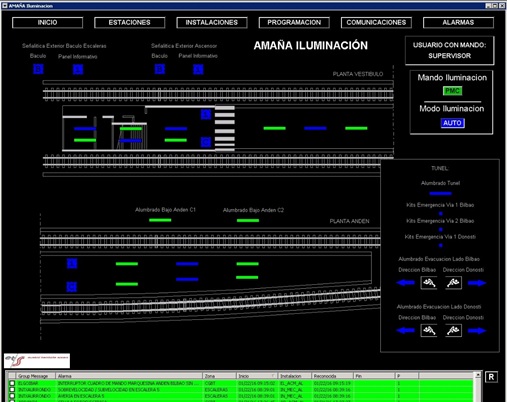This screenshot has height=402, width=507.
Task: Open the INICIO screen
Action: pyautogui.click(x=47, y=23)
